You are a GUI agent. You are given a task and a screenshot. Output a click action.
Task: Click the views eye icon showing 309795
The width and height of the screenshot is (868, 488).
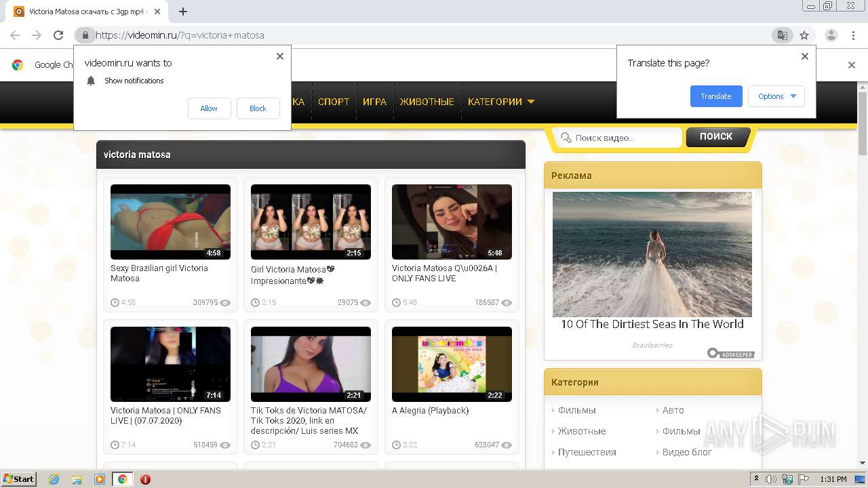(225, 303)
